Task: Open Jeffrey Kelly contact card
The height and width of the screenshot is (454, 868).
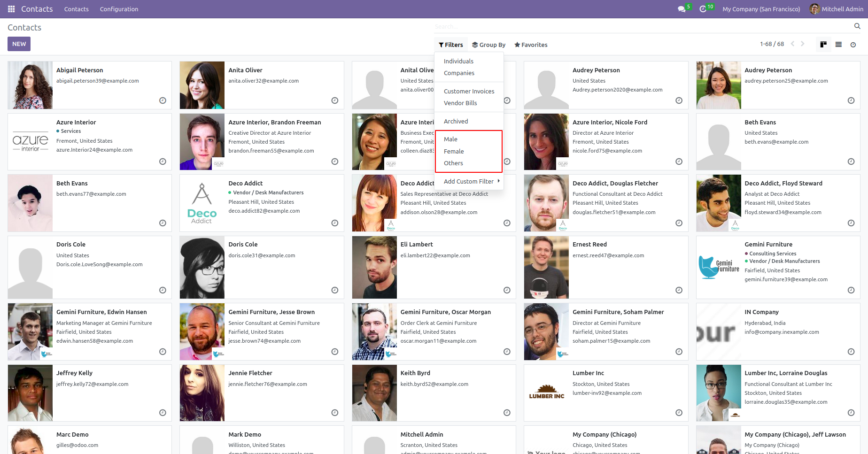Action: [90, 393]
